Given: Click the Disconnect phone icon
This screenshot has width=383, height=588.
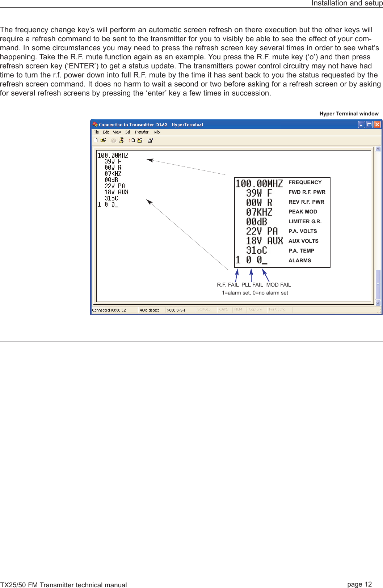Looking at the screenshot, I should 122,140.
